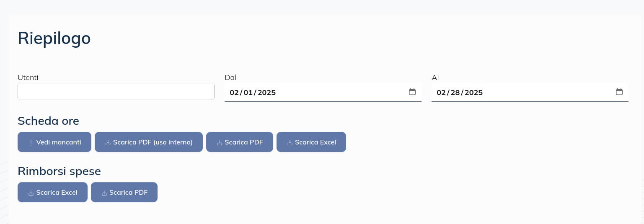Select the month segment in Dal date
This screenshot has height=224, width=644.
[x=234, y=93]
